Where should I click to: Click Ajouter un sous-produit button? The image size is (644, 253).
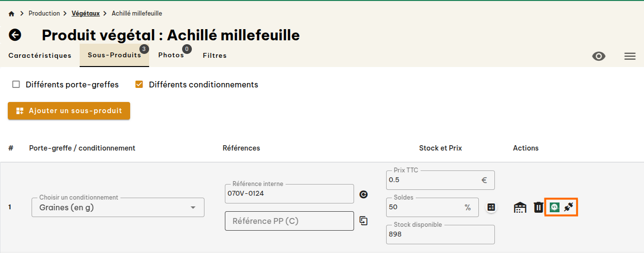tap(69, 111)
